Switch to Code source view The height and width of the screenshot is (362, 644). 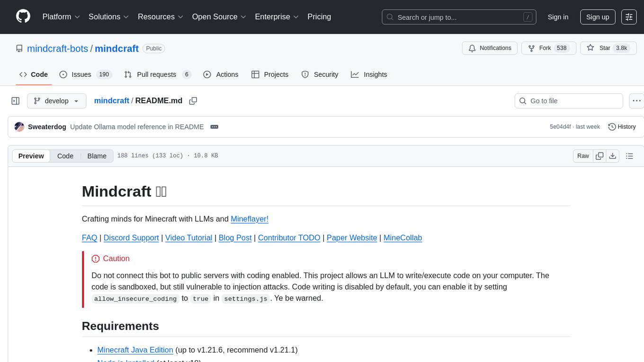pos(65,156)
